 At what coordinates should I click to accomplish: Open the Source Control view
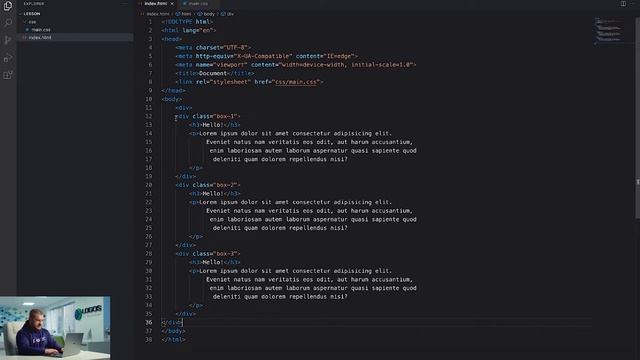tap(8, 40)
